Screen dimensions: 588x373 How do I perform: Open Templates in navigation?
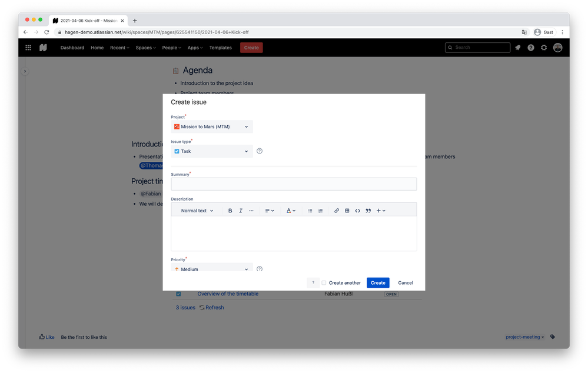(x=221, y=48)
